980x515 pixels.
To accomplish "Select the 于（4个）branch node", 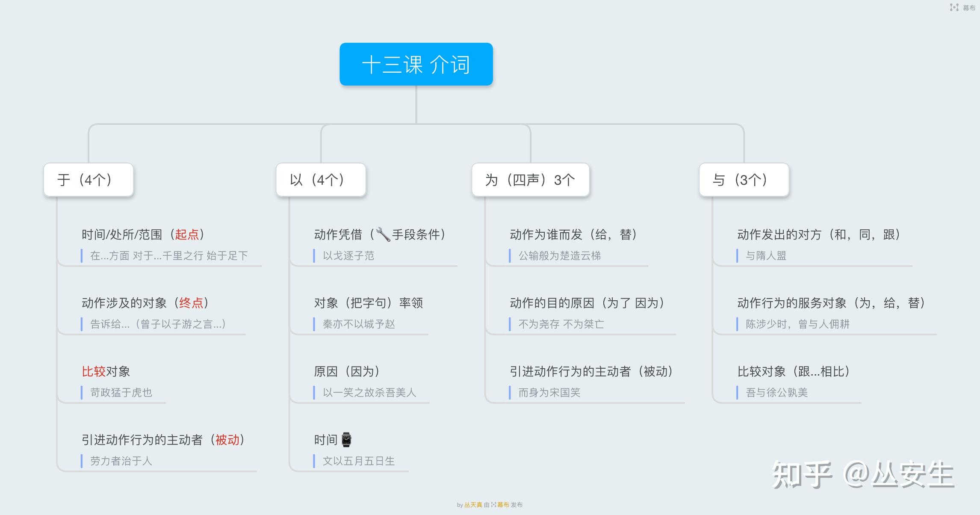I will pyautogui.click(x=89, y=180).
